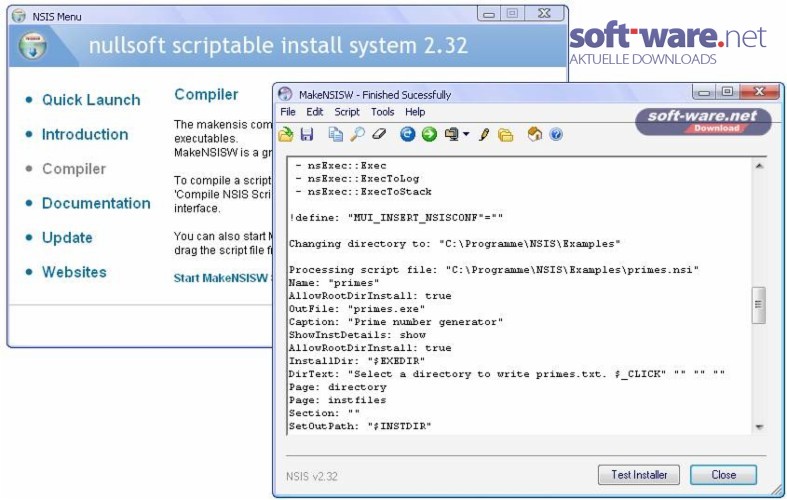Click the Load Script open-folder icon
The width and height of the screenshot is (787, 500).
[286, 135]
